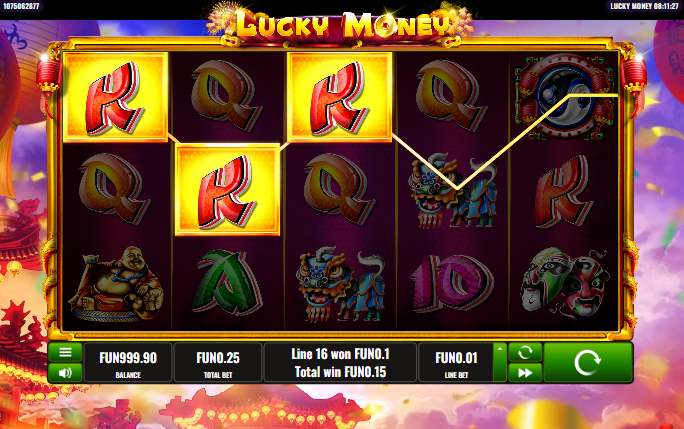This screenshot has width=684, height=429.
Task: Click the Line 16 won message
Action: click(340, 354)
